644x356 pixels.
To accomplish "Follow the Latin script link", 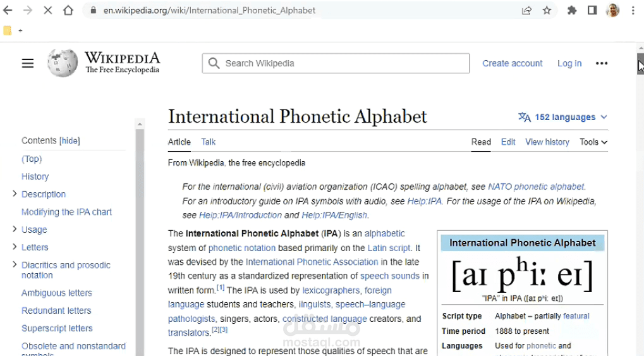I will coord(389,248).
